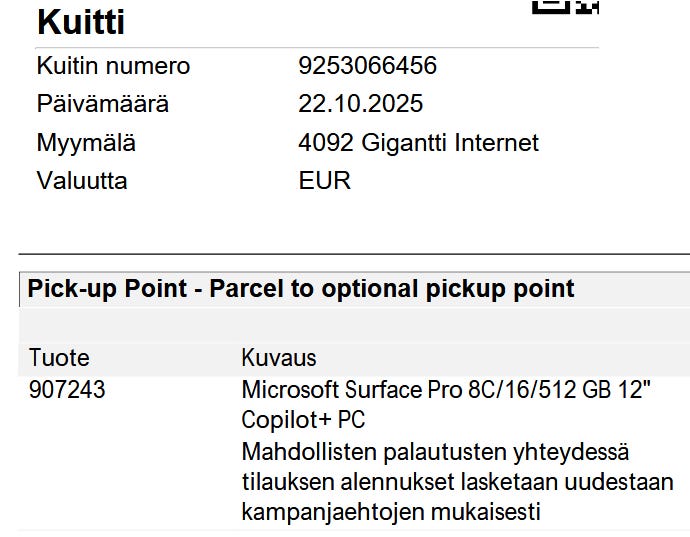Click receipt number 9253066456
This screenshot has width=690, height=537.
(367, 67)
